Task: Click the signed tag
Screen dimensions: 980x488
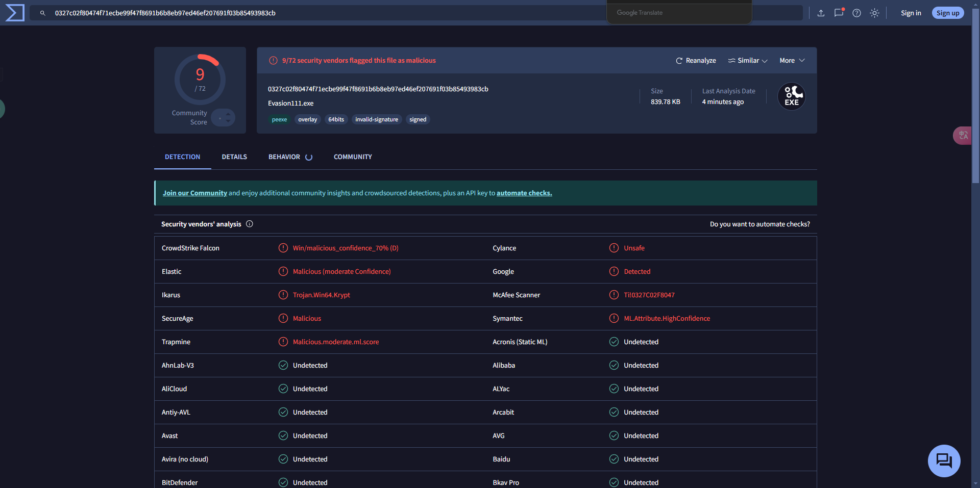Action: pyautogui.click(x=418, y=119)
